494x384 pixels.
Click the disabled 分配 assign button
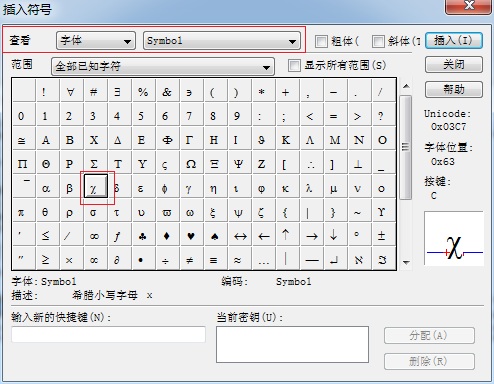[x=429, y=335]
